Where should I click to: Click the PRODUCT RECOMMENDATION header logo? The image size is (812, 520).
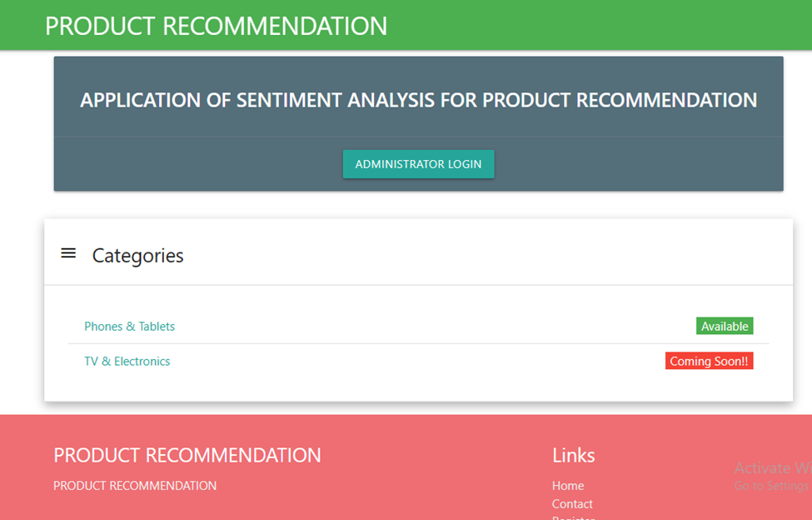[217, 26]
